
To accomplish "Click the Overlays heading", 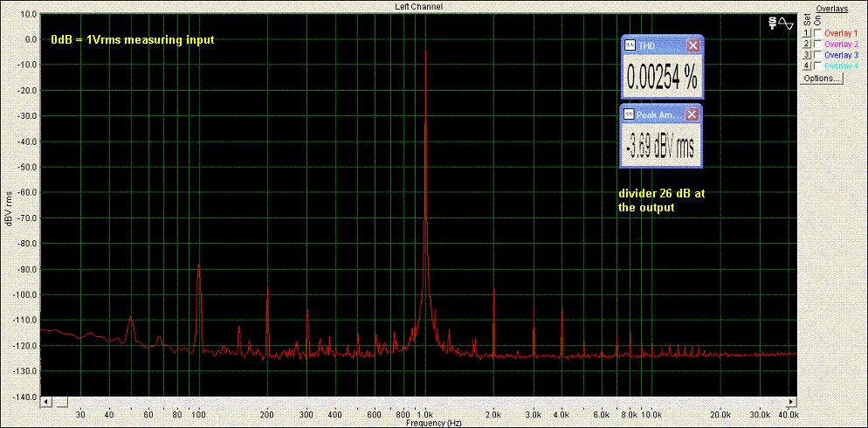I will (831, 10).
